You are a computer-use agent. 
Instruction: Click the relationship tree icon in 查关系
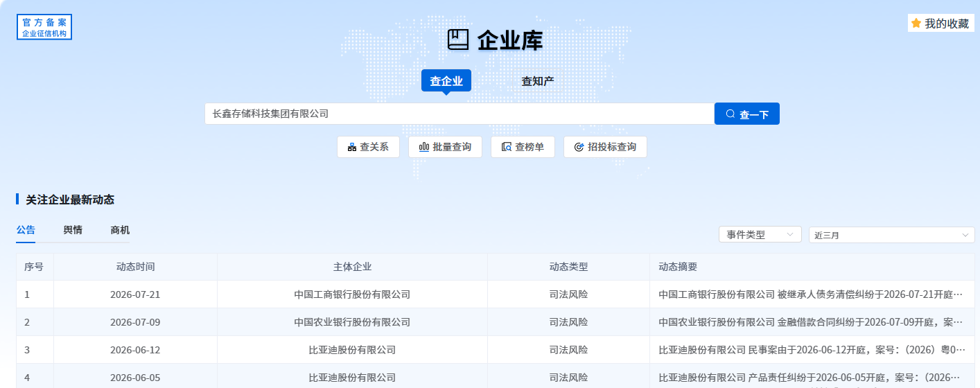(x=352, y=147)
